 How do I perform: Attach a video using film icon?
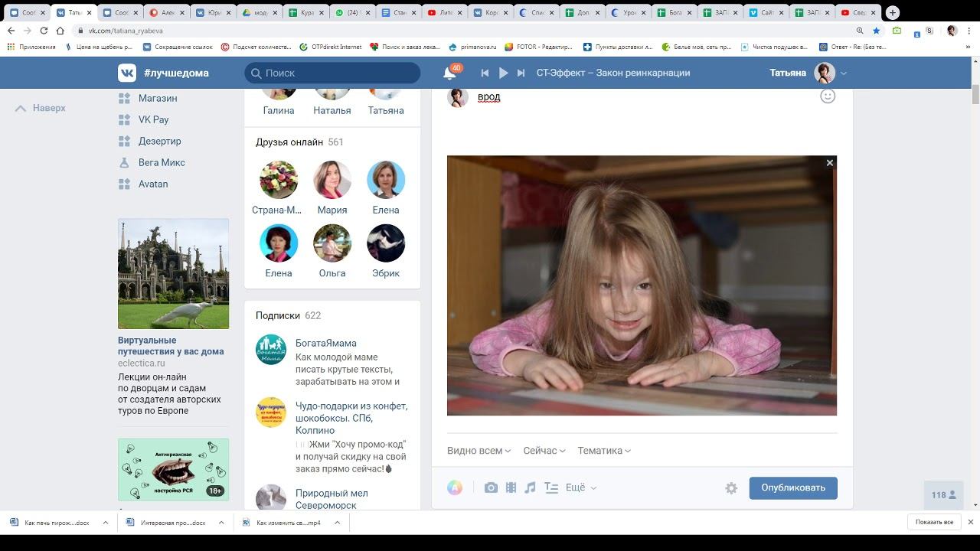[x=511, y=488]
